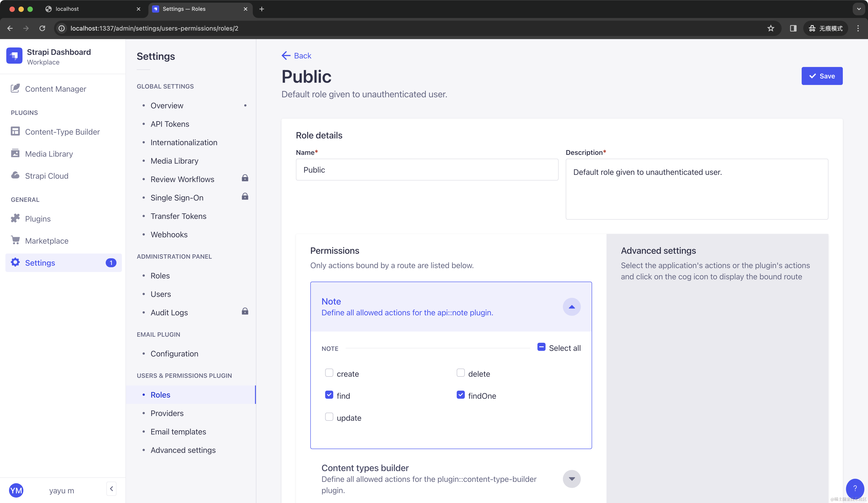The image size is (868, 503).
Task: Collapse the left navigation sidebar arrow
Action: point(111,489)
